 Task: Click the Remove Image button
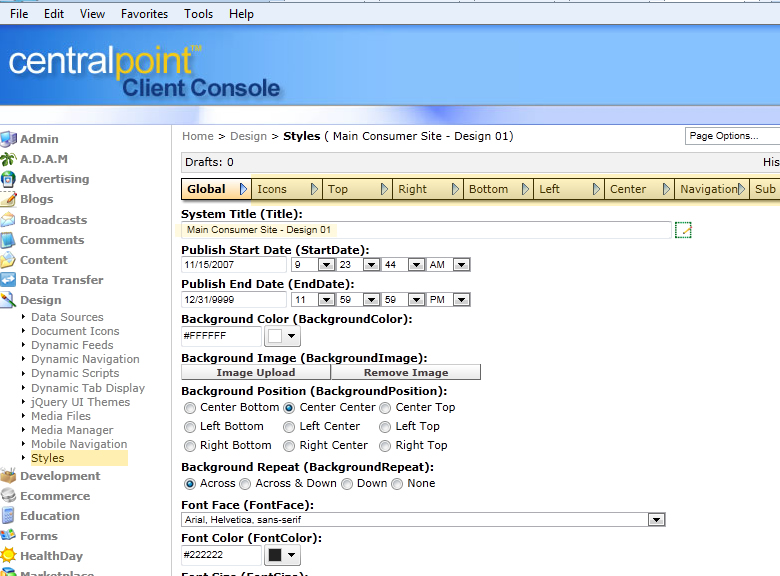pos(405,372)
